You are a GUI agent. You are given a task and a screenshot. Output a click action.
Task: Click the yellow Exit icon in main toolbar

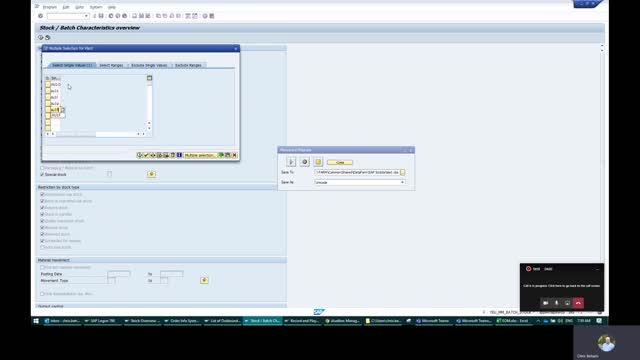(118, 16)
